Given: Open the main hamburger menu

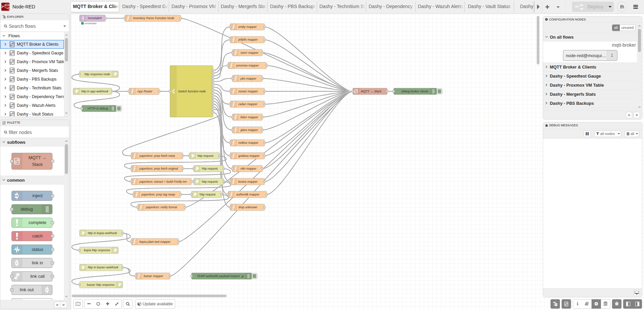Looking at the screenshot, I should [x=636, y=7].
